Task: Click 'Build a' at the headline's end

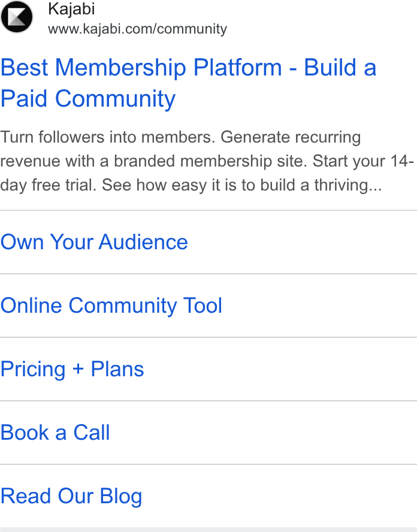Action: click(340, 67)
